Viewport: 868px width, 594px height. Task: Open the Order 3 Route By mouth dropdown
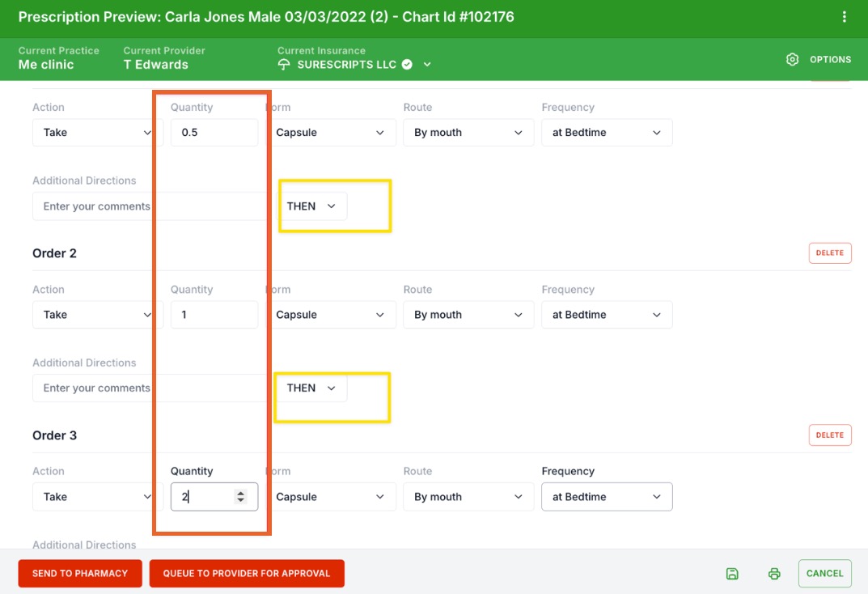tap(468, 497)
